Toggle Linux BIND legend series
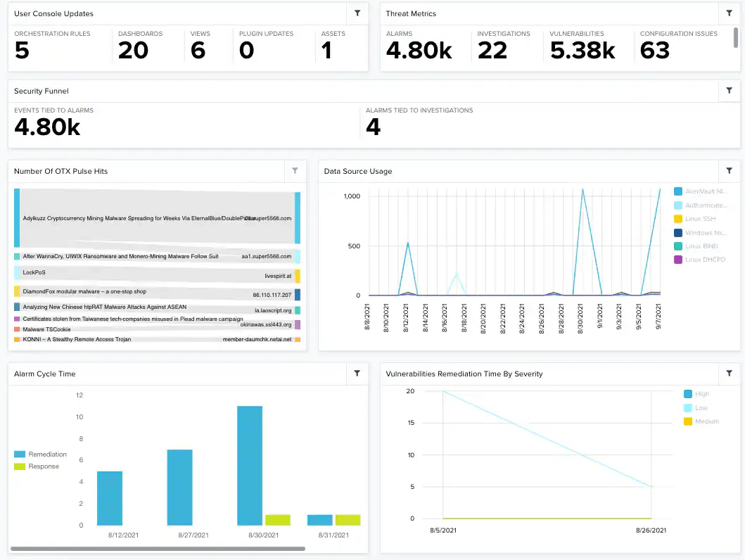Screen dimensions: 745x560 point(696,246)
